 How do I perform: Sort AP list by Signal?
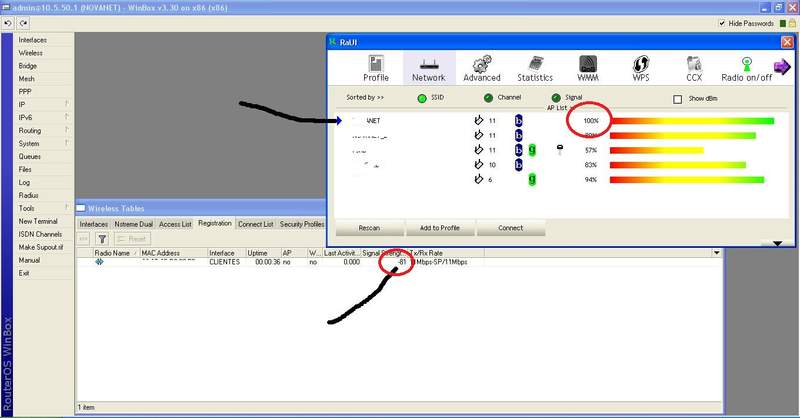pyautogui.click(x=556, y=98)
